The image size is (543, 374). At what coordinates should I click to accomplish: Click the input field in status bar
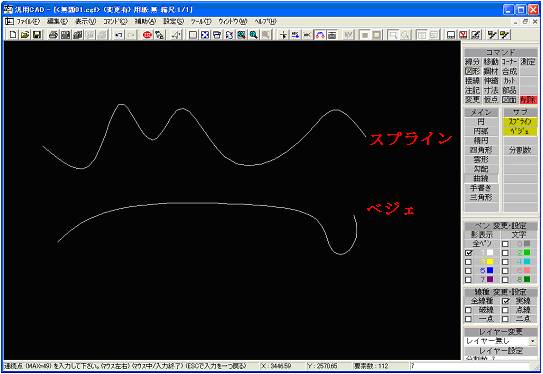point(470,366)
